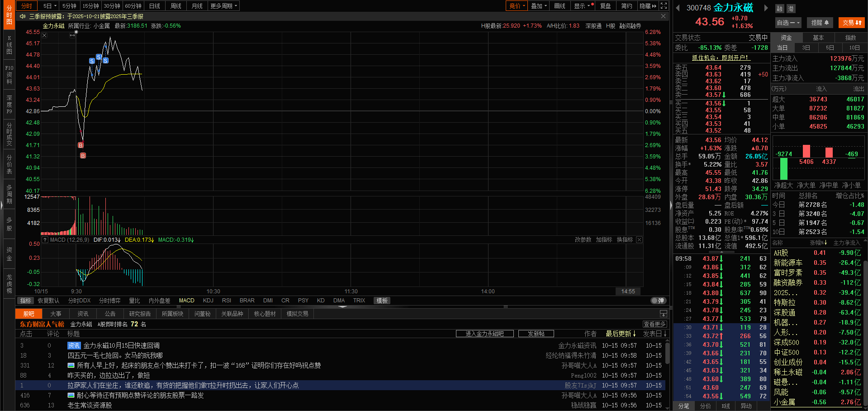
Task: Expand the bottom panel drag handle arrow
Action: point(342,306)
